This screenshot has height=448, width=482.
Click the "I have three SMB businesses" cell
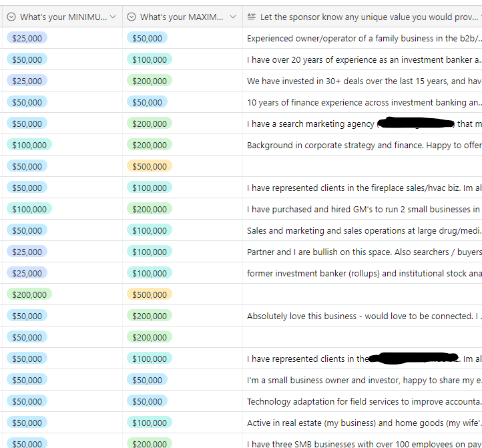[x=363, y=441]
